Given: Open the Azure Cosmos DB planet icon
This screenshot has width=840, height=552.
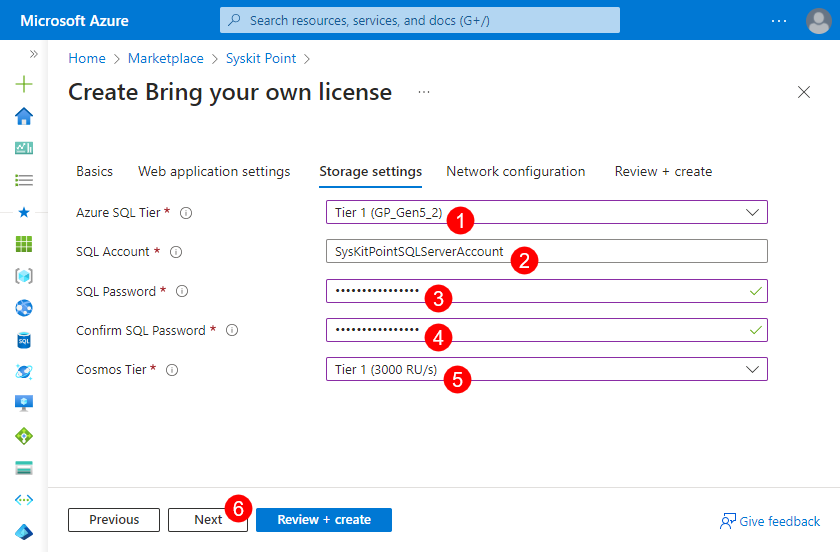Looking at the screenshot, I should [x=24, y=371].
